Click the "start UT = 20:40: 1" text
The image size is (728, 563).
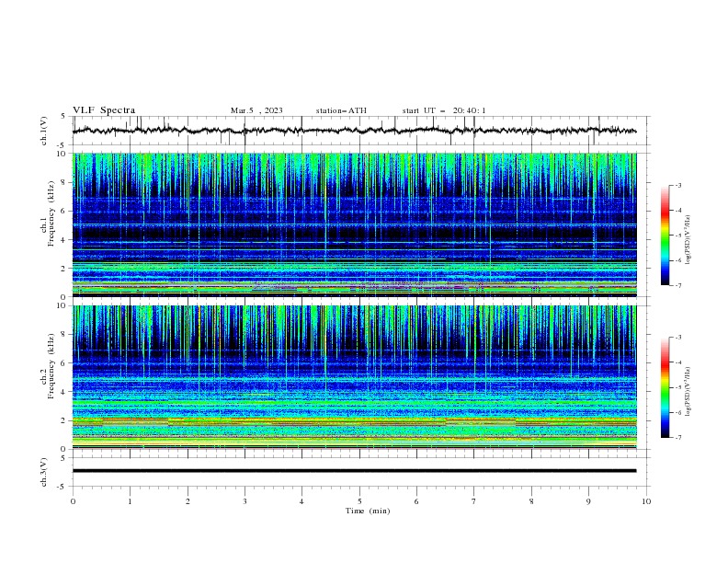[444, 110]
